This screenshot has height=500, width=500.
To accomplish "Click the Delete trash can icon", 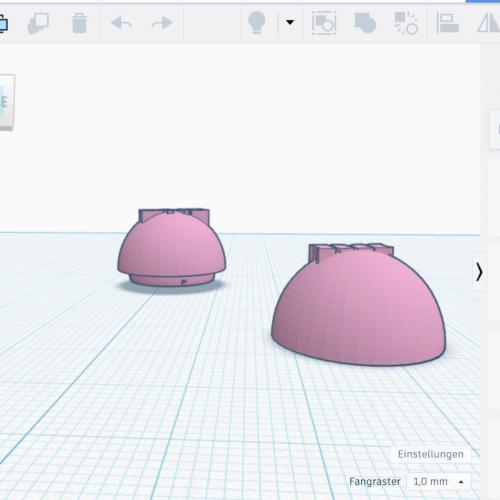I will coord(79,23).
